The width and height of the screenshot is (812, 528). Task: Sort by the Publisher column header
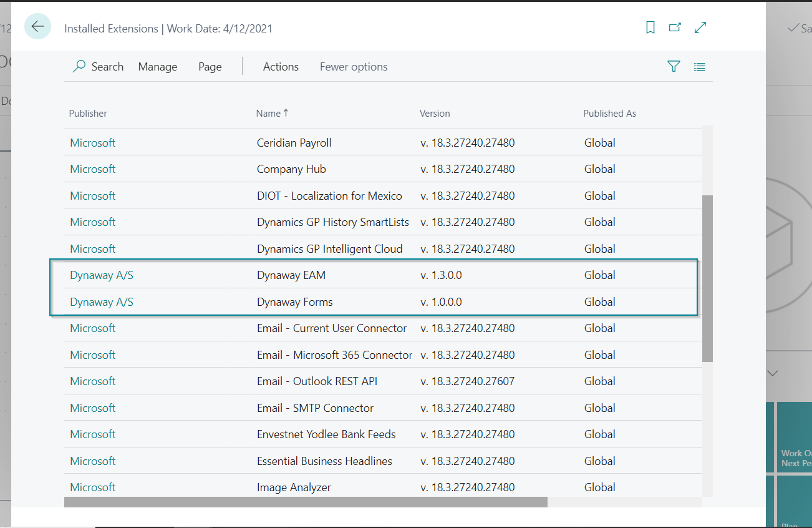(88, 114)
